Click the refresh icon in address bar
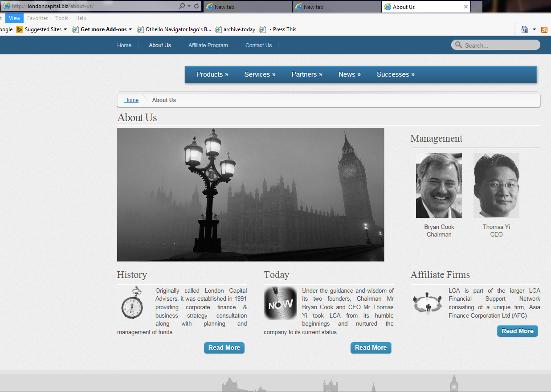Viewport: 551px width, 392px height. coord(196,6)
